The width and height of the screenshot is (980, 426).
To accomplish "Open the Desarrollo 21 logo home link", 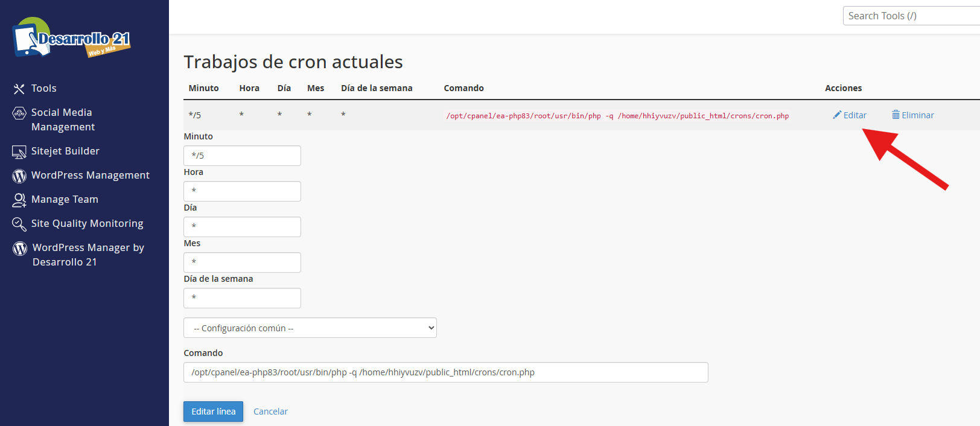I will [71, 38].
